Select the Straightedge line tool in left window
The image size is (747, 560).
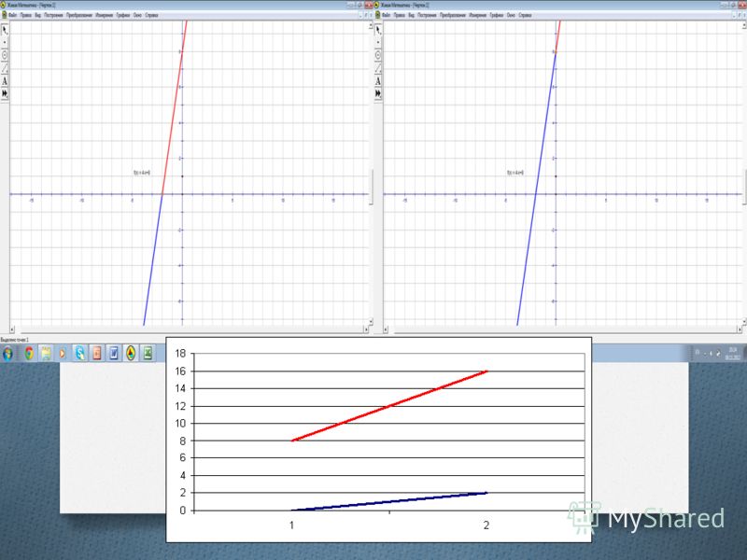[5, 68]
